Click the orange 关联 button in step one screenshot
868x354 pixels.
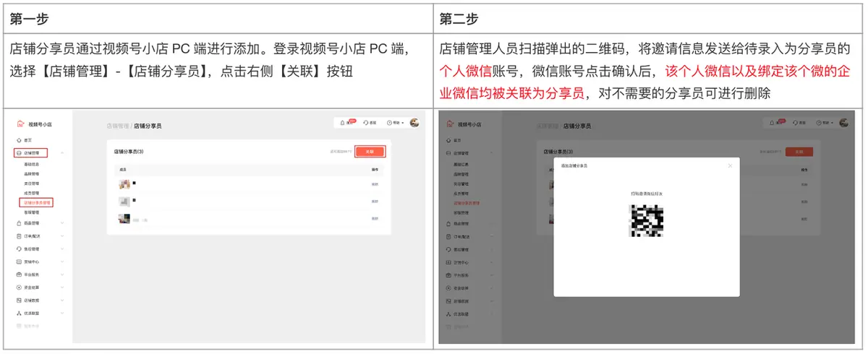[x=370, y=152]
